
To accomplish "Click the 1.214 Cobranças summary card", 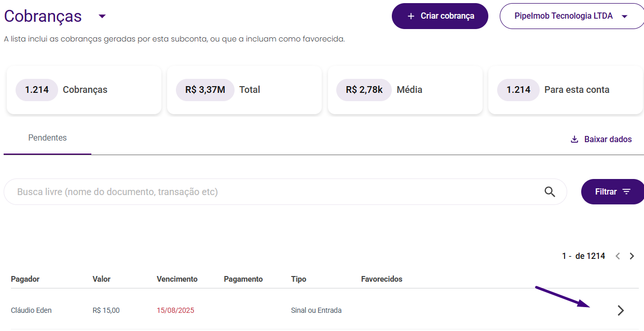I will click(84, 90).
